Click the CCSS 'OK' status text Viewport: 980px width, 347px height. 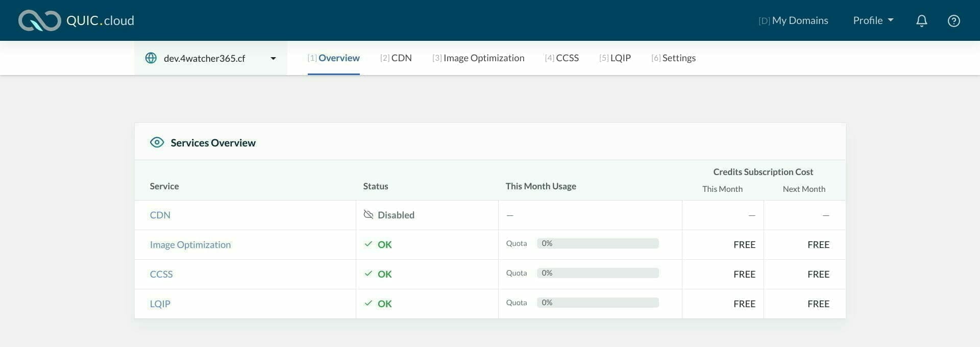point(385,274)
